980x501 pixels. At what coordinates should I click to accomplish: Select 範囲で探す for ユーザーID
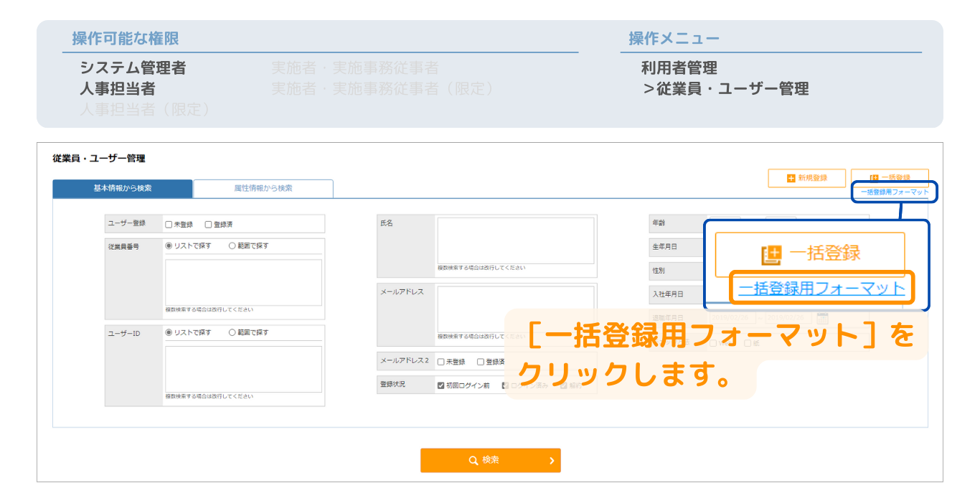pos(232,332)
